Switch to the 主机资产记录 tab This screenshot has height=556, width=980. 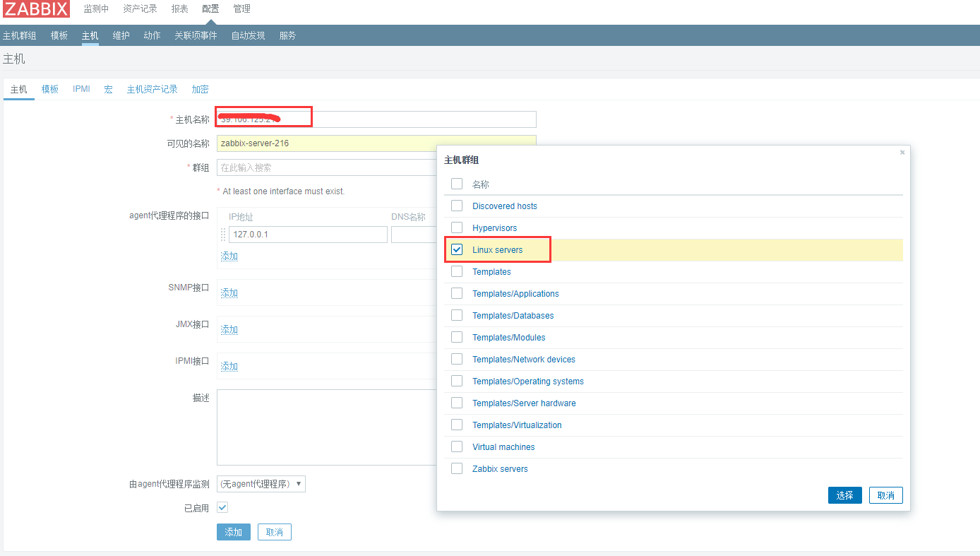pos(153,89)
